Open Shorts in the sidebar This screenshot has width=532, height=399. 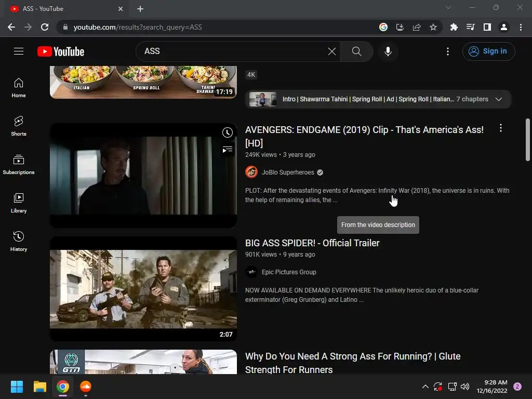click(x=19, y=126)
